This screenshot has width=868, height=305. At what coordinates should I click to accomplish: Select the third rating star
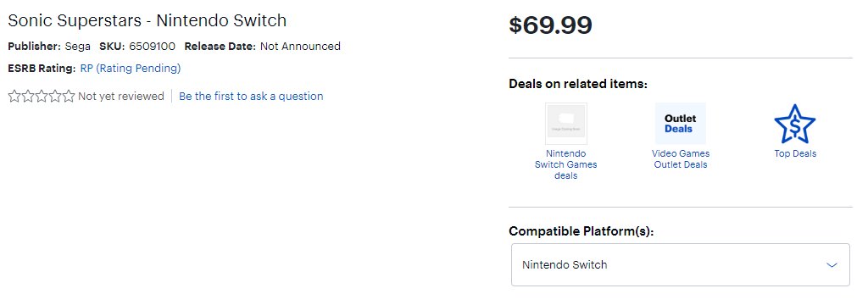click(x=42, y=97)
